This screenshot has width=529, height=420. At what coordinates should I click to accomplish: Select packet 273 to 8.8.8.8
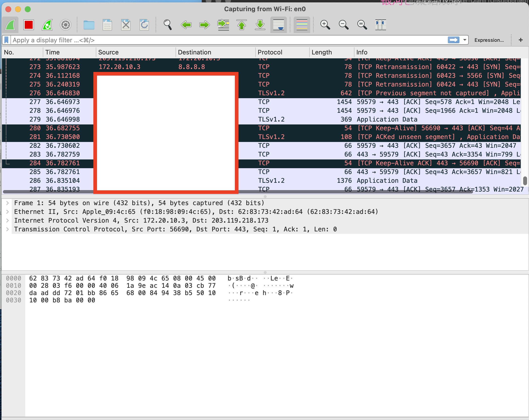[261, 67]
